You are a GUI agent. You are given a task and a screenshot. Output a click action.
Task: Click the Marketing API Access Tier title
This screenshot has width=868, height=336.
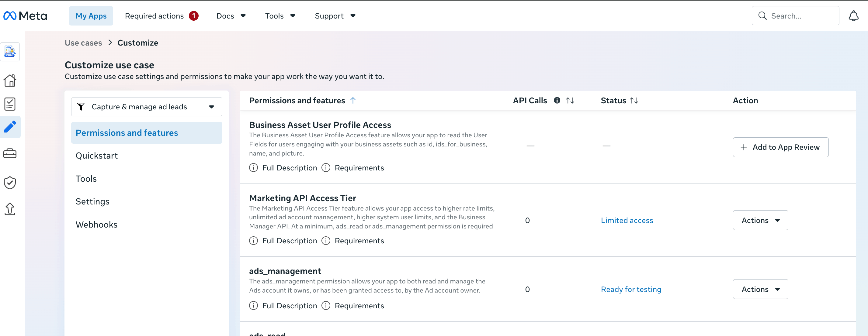click(302, 198)
